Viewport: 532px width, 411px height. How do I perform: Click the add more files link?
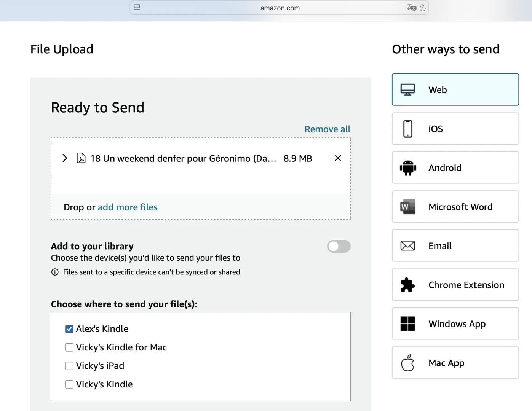128,207
